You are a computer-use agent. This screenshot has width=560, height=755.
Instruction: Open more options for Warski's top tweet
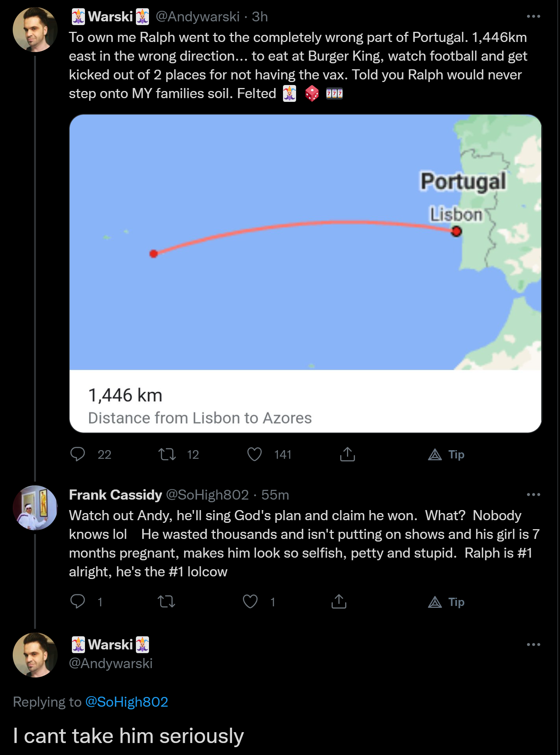pos(533,16)
